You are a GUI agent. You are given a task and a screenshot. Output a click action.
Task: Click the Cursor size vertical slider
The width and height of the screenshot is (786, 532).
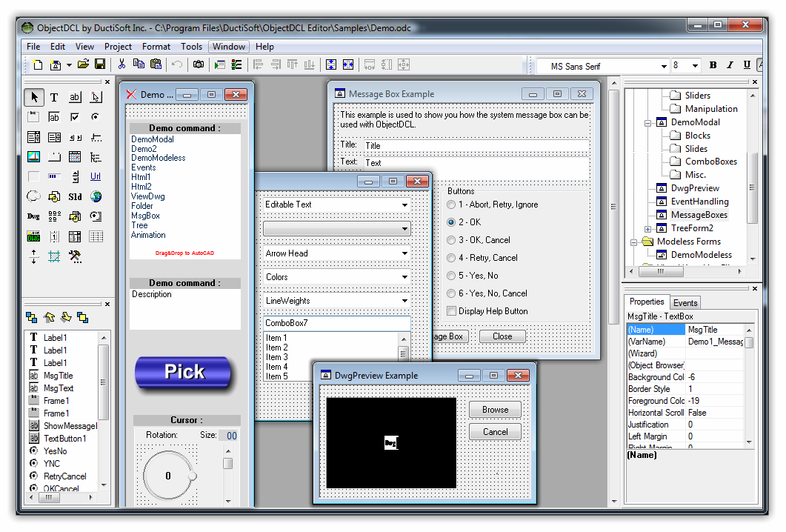click(x=228, y=463)
